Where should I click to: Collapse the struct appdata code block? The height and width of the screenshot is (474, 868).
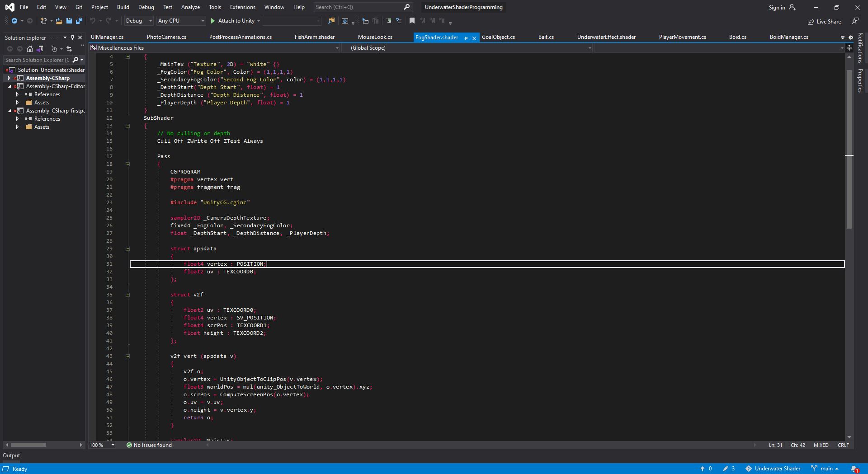[127, 249]
